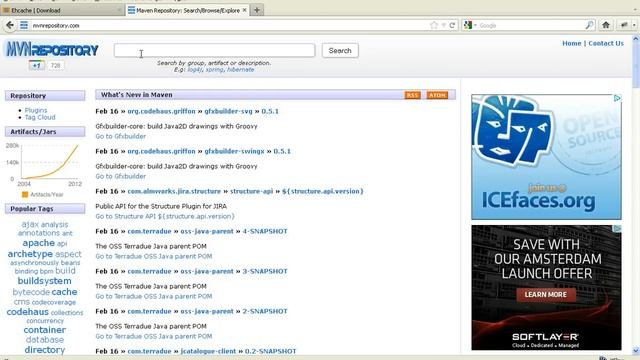Open the 0.2-SNAPSHOT version link

271,351
